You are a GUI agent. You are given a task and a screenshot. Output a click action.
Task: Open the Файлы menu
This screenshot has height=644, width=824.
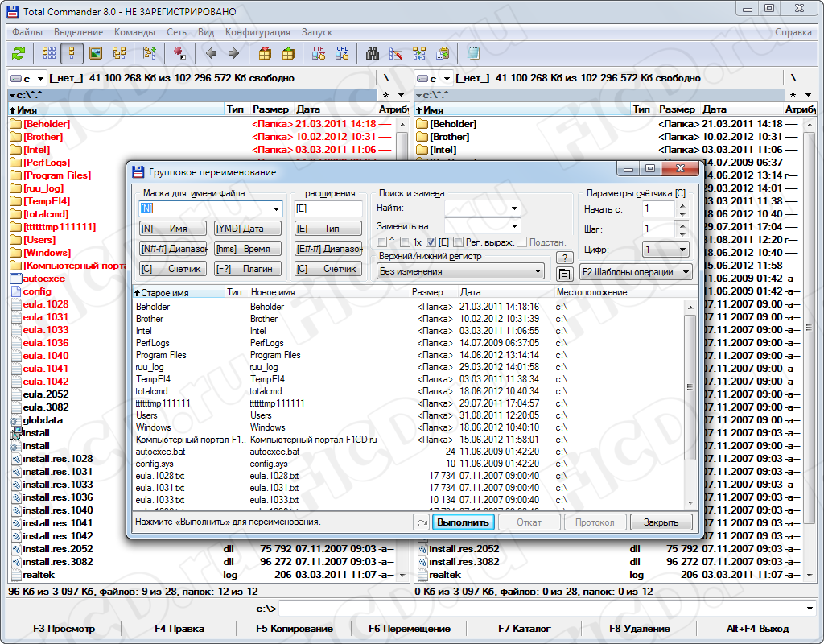[27, 32]
